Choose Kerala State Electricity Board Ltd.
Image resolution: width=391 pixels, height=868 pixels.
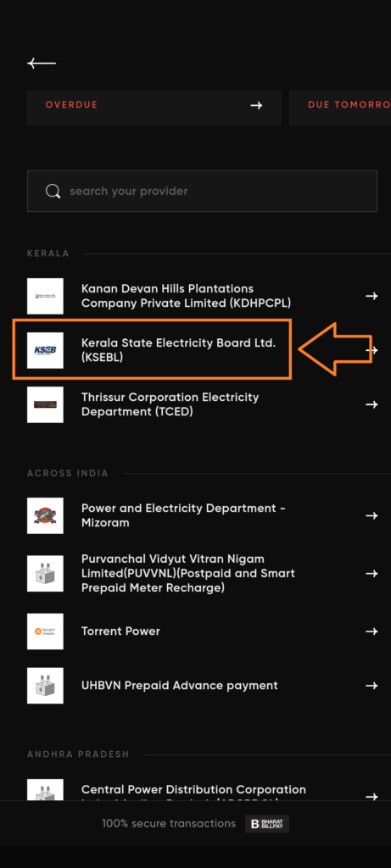[x=202, y=350]
